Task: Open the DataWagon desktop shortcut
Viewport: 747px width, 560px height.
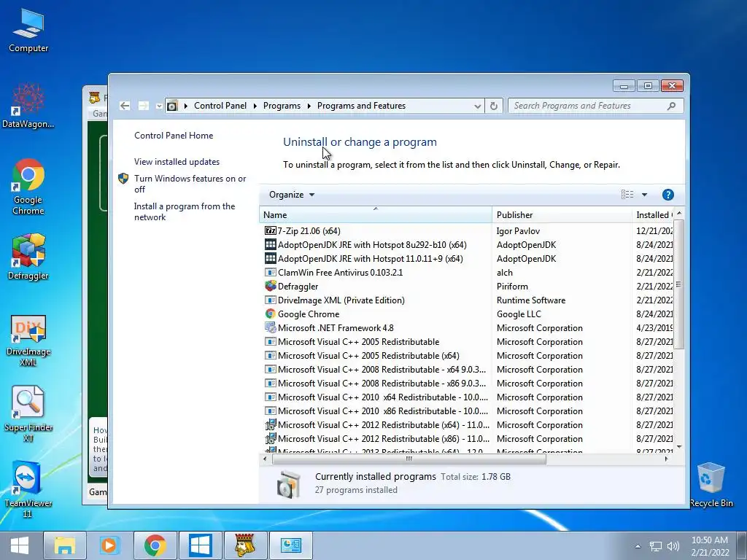Action: pyautogui.click(x=28, y=106)
